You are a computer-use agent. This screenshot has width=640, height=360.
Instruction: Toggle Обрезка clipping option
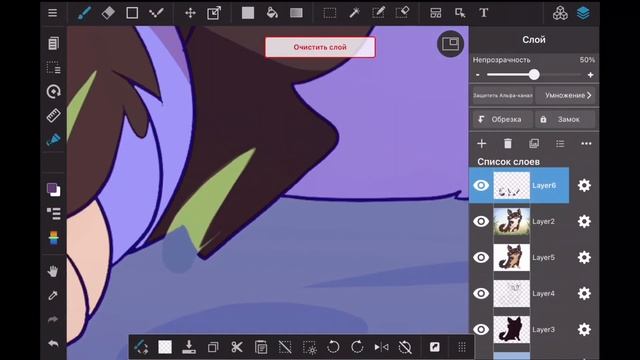click(x=502, y=119)
